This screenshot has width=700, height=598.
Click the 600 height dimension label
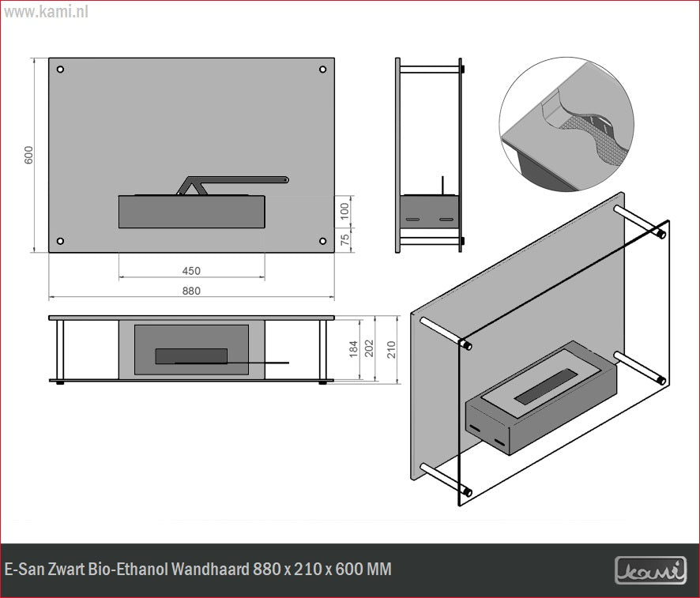pos(29,155)
